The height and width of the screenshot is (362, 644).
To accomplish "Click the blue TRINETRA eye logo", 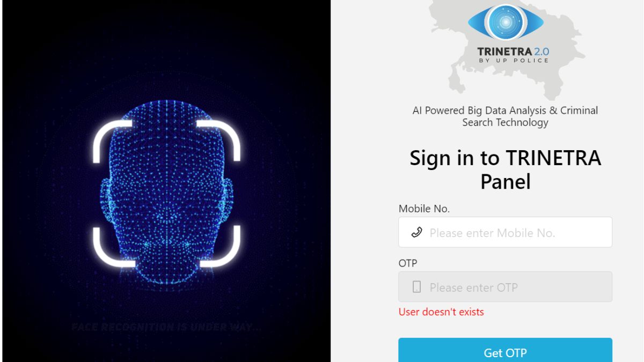I will click(x=506, y=23).
